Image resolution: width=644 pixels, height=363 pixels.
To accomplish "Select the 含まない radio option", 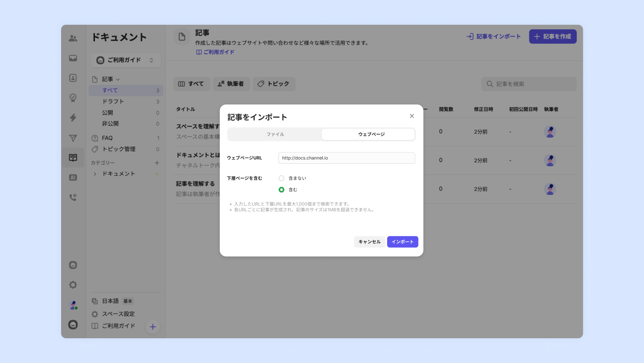I will [x=282, y=178].
